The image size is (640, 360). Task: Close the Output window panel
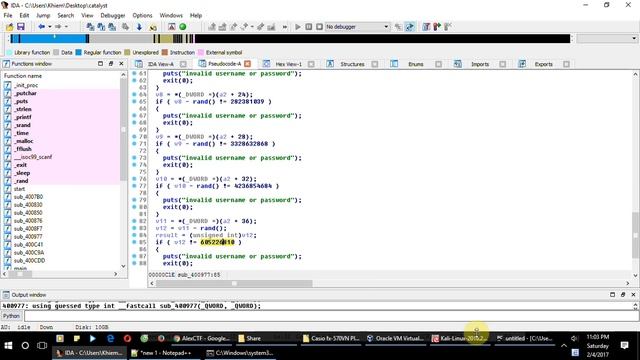(633, 295)
